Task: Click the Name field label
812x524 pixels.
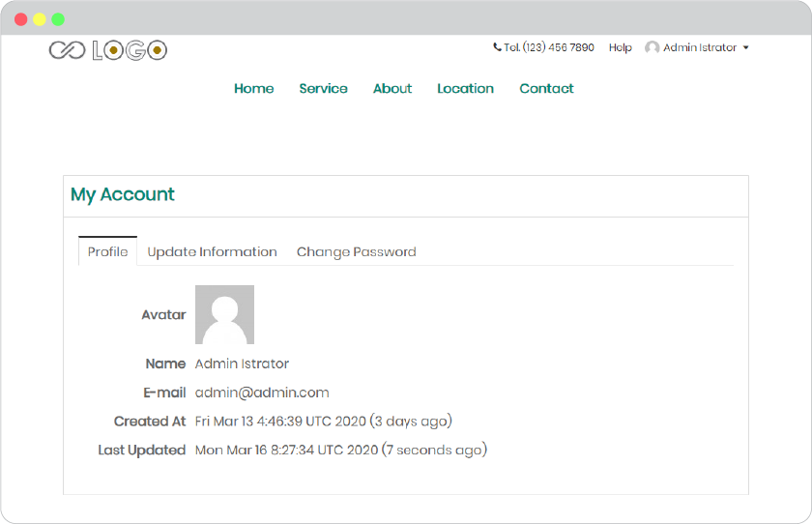Action: pyautogui.click(x=165, y=364)
